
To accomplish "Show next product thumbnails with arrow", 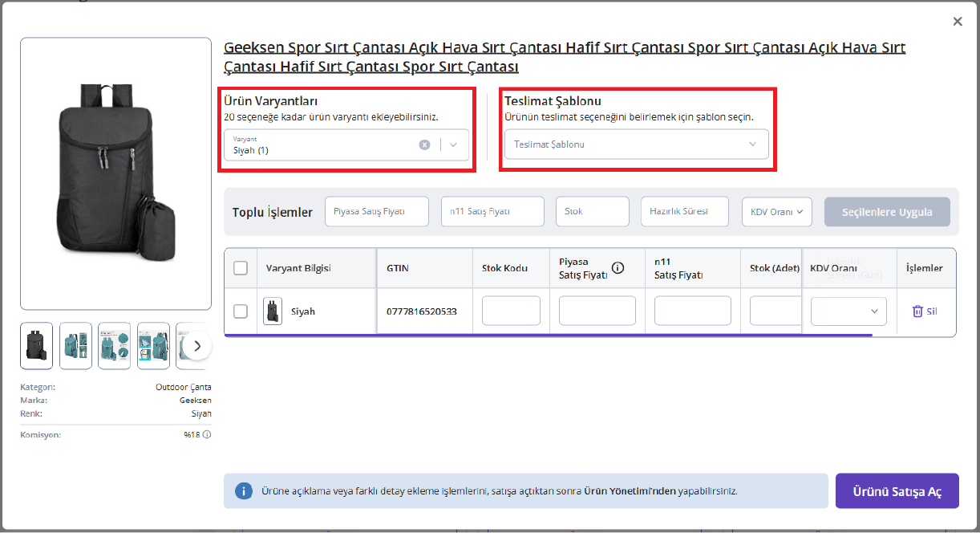I will coord(197,346).
